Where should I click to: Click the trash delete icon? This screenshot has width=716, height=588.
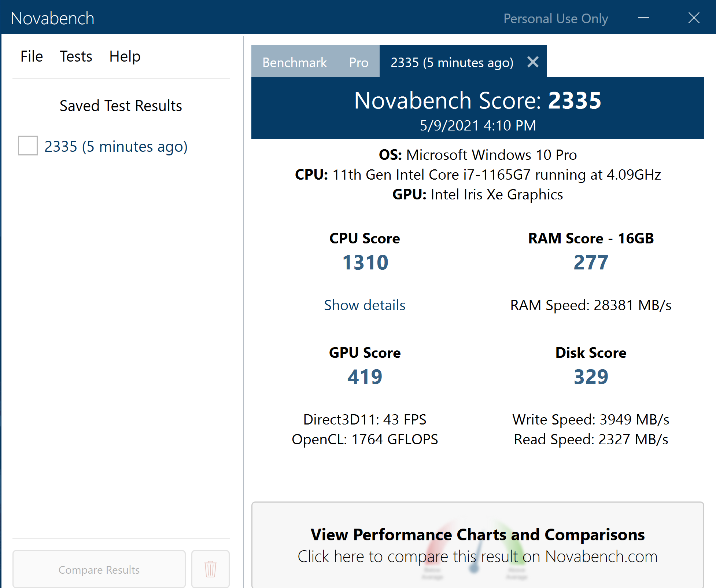coord(210,569)
